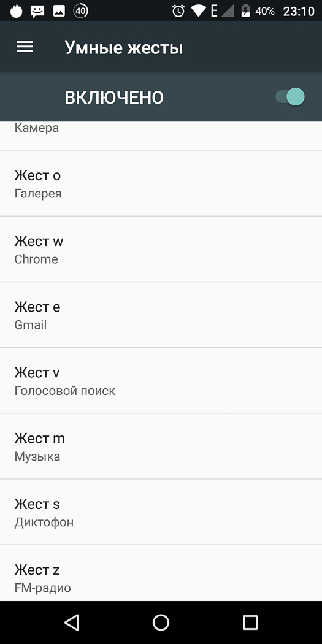Screen dimensions: 322x644
Task: Tap the picture notification icon in status bar
Action: click(59, 11)
